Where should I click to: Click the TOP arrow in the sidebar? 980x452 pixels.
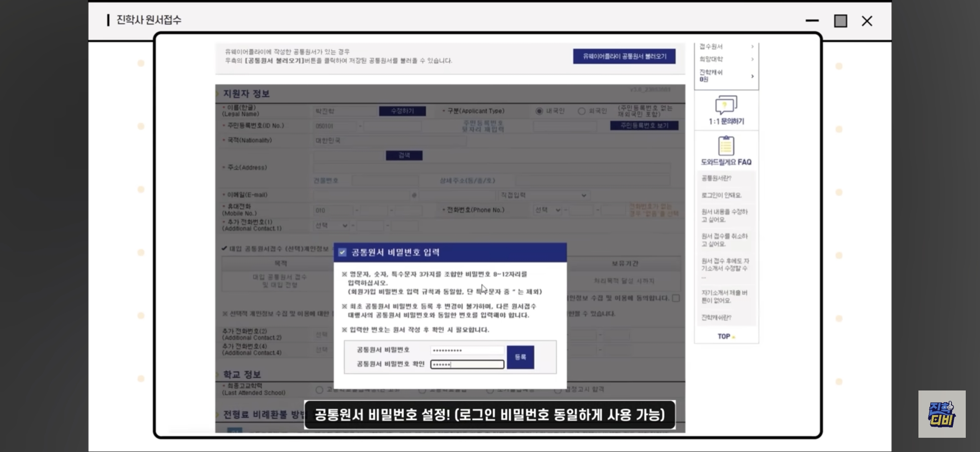coord(726,336)
